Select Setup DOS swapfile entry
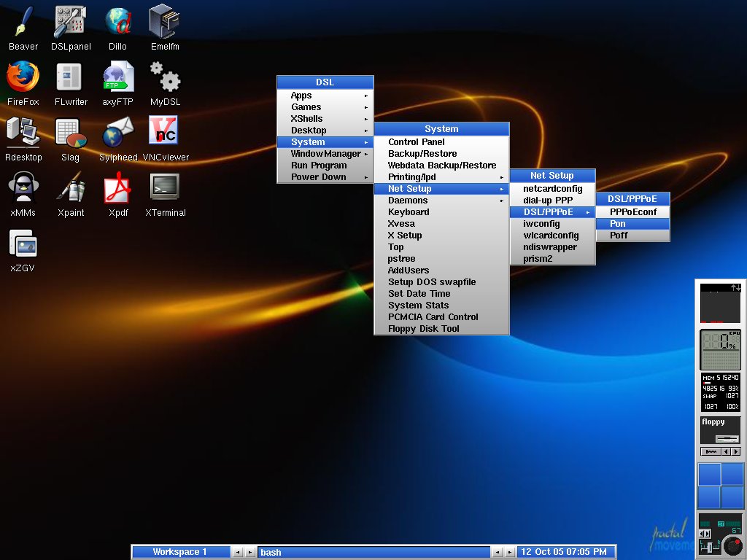Viewport: 747px width, 560px height. 441,282
